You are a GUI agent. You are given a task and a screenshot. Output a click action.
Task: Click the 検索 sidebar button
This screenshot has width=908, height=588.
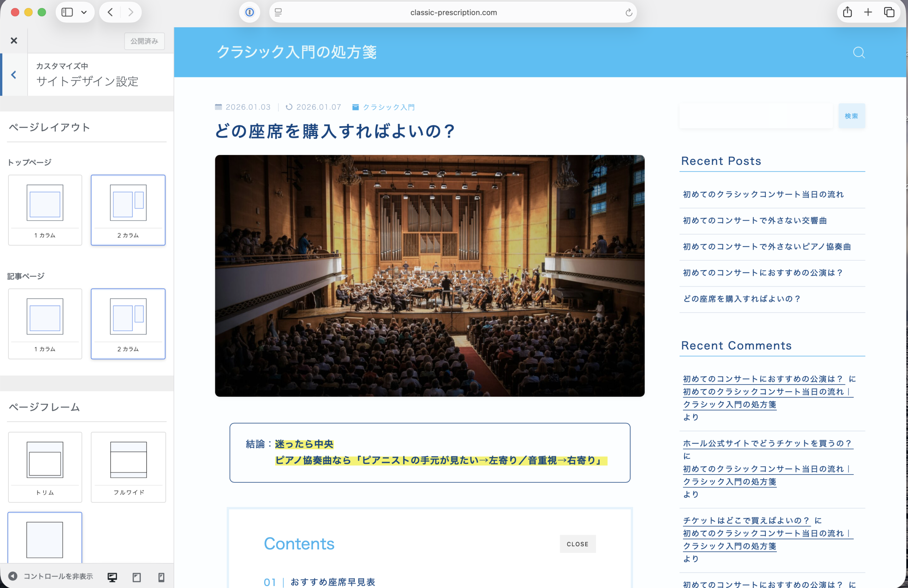tap(851, 116)
